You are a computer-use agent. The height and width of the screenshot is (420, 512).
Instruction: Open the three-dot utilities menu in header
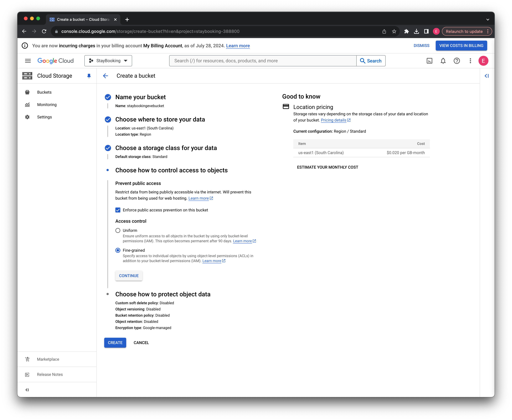click(470, 61)
